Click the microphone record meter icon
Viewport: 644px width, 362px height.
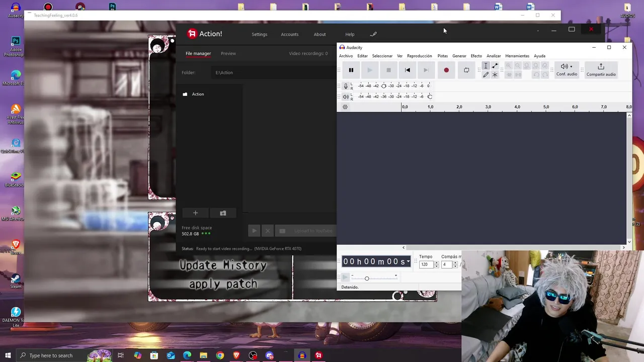(x=346, y=86)
